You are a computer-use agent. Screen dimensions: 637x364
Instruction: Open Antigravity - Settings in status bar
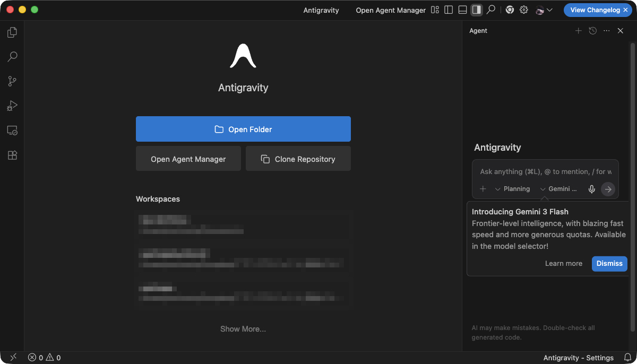(578, 358)
